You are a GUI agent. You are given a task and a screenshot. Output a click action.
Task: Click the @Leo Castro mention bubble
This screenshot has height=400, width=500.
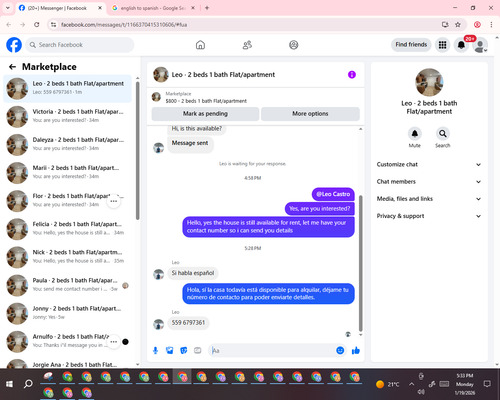[333, 194]
